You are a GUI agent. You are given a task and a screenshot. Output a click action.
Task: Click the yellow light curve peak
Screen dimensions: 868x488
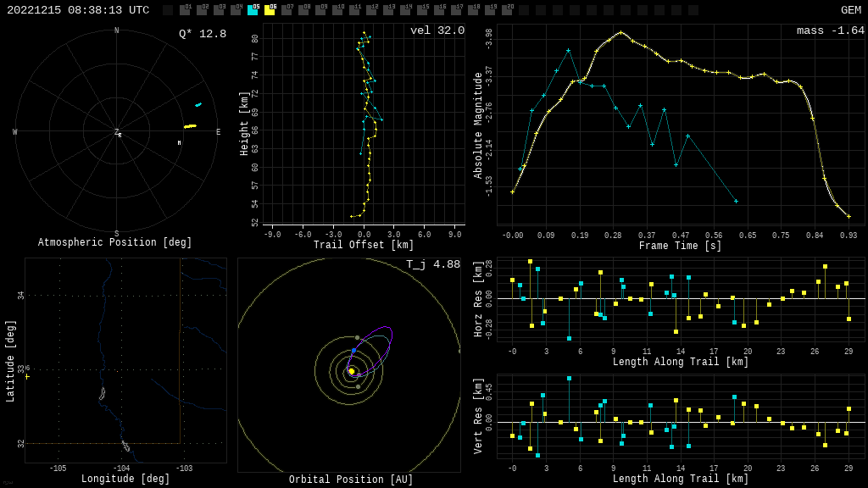click(x=620, y=32)
